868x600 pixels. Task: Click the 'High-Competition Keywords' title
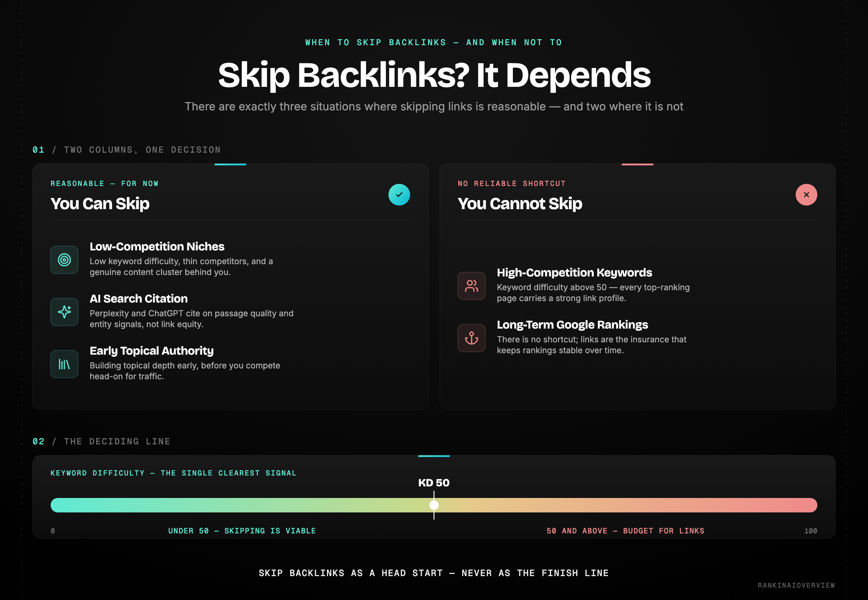pos(575,272)
